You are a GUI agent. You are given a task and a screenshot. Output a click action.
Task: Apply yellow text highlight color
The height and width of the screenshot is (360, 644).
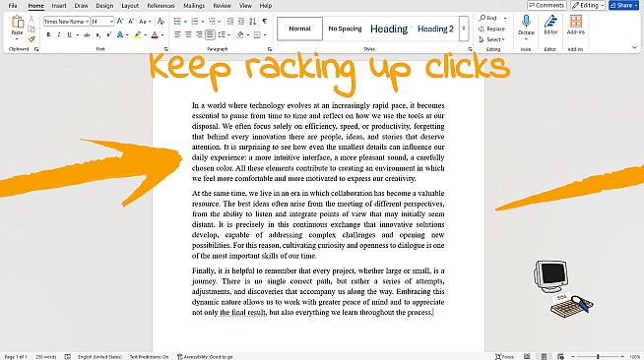coord(138,34)
